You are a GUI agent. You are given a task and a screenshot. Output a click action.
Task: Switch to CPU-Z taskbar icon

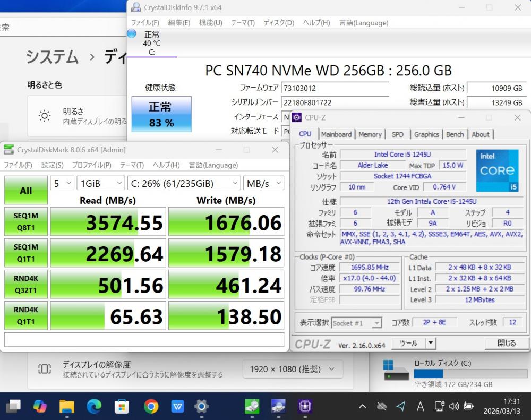[x=305, y=406]
